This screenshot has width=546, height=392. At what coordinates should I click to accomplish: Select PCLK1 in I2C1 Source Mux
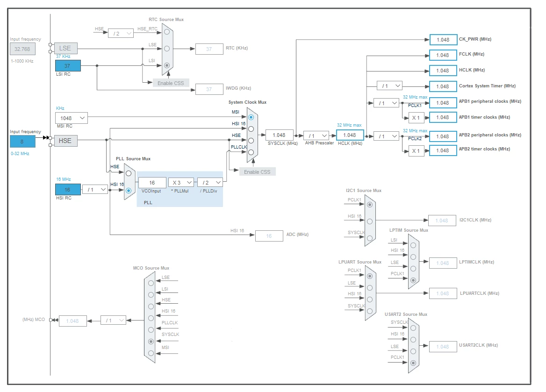pyautogui.click(x=369, y=205)
